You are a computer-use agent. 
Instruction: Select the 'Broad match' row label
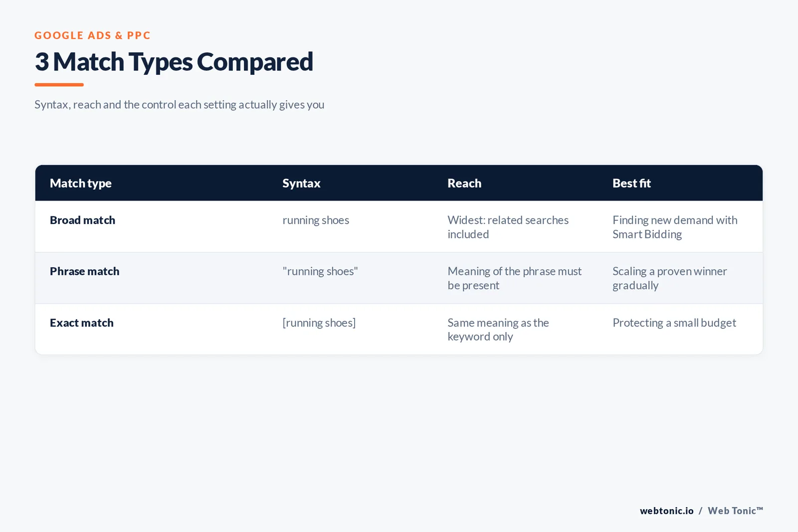[82, 220]
